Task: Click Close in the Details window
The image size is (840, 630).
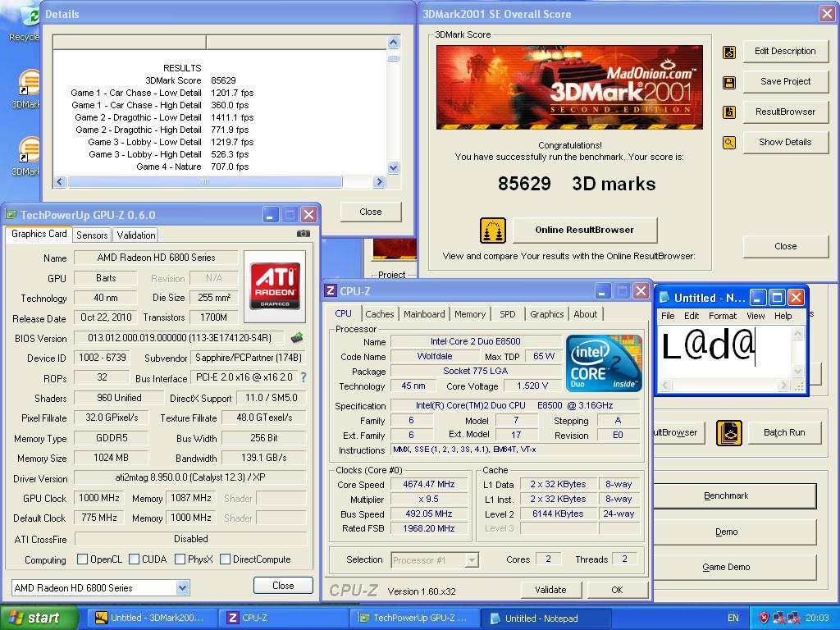Action: pyautogui.click(x=370, y=212)
